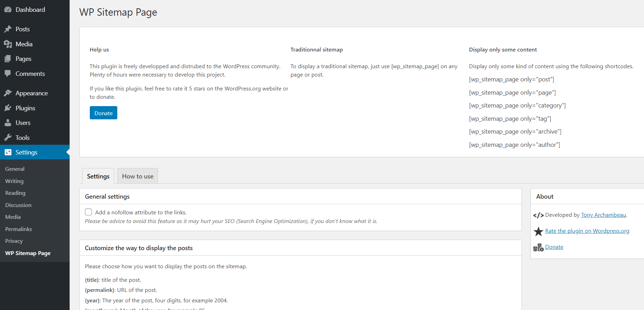Open the Media menu label in main sidebar
Viewport: 644px width, 310px height.
(24, 44)
